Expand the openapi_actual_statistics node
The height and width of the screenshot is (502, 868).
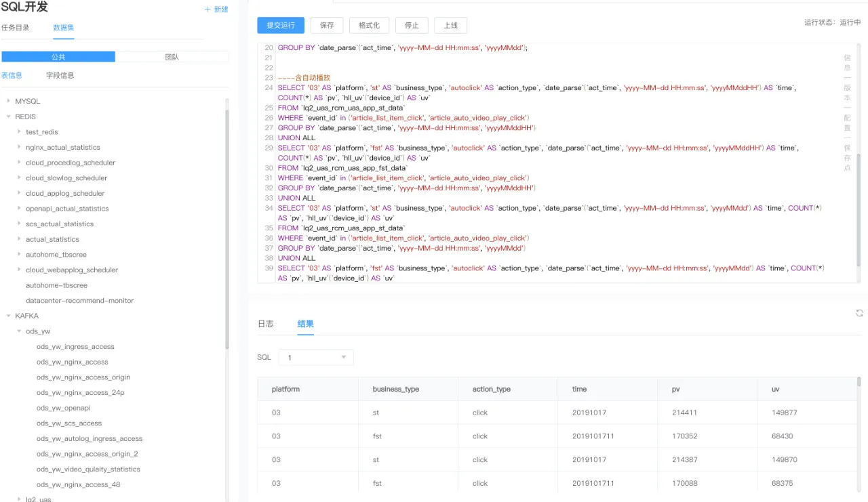pos(19,209)
